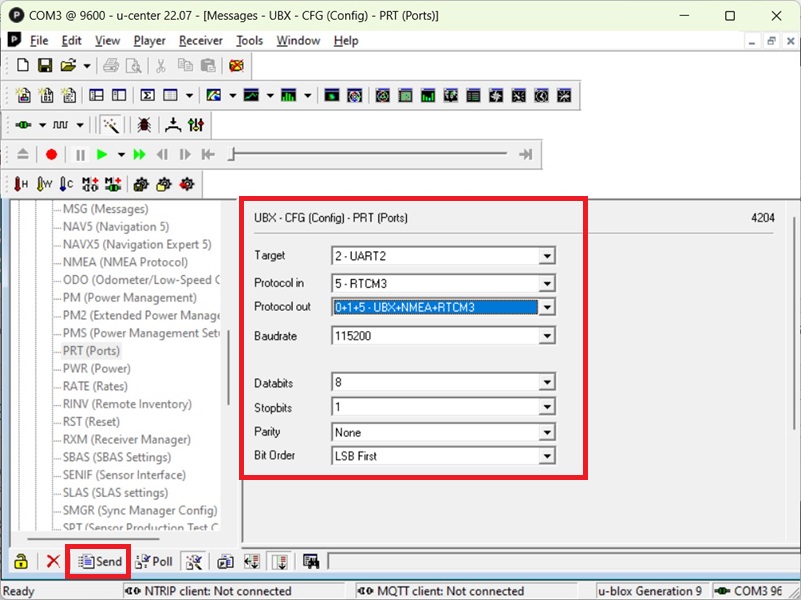Click the Send button
Screen dimensions: 801x600
point(100,562)
